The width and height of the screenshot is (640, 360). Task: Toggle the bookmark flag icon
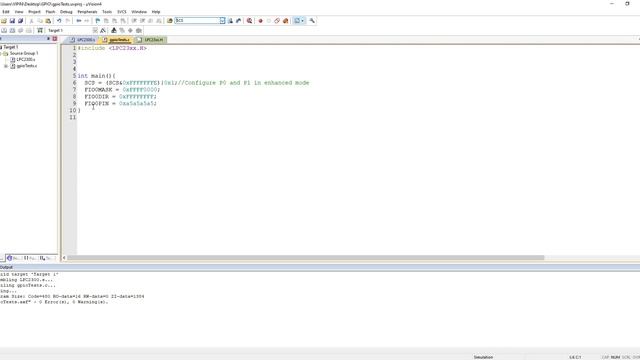pyautogui.click(x=98, y=21)
